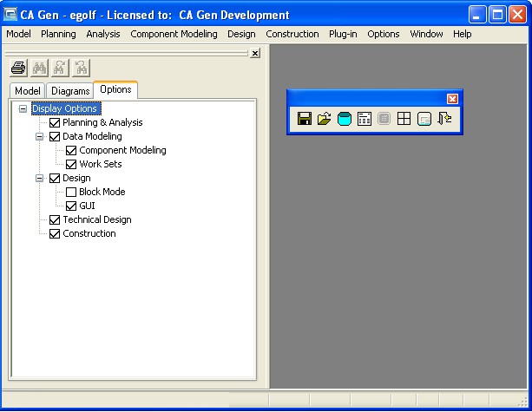Open the Model menu
Image resolution: width=532 pixels, height=412 pixels.
19,34
